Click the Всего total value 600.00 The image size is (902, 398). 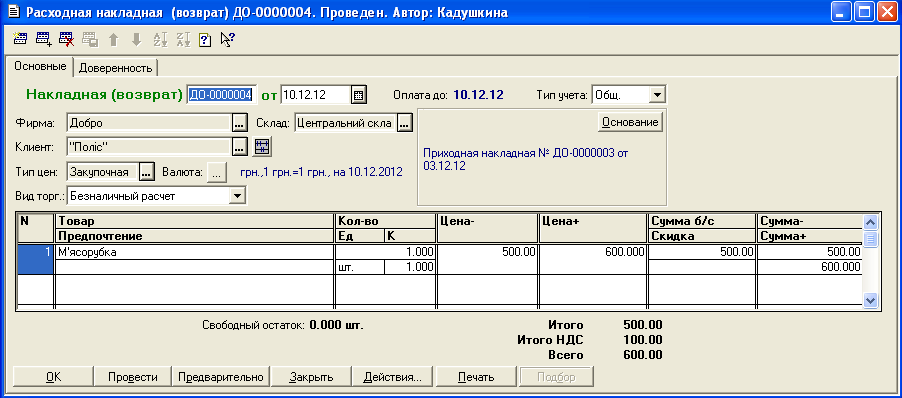pyautogui.click(x=643, y=355)
